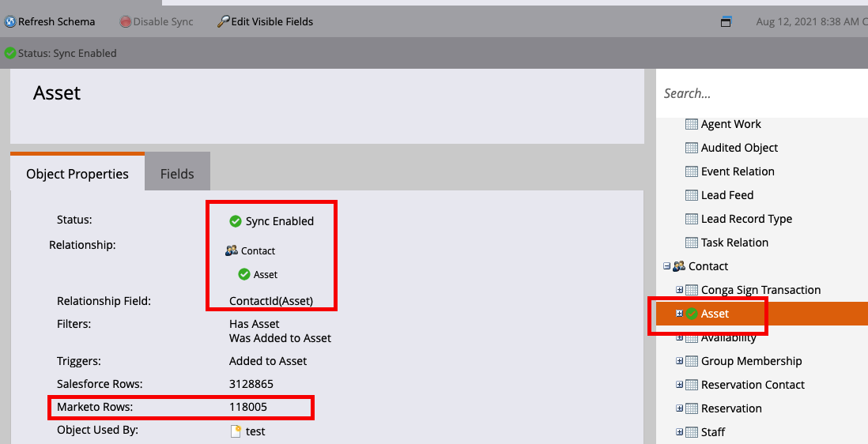Expand the Reservation Contact node

point(679,385)
